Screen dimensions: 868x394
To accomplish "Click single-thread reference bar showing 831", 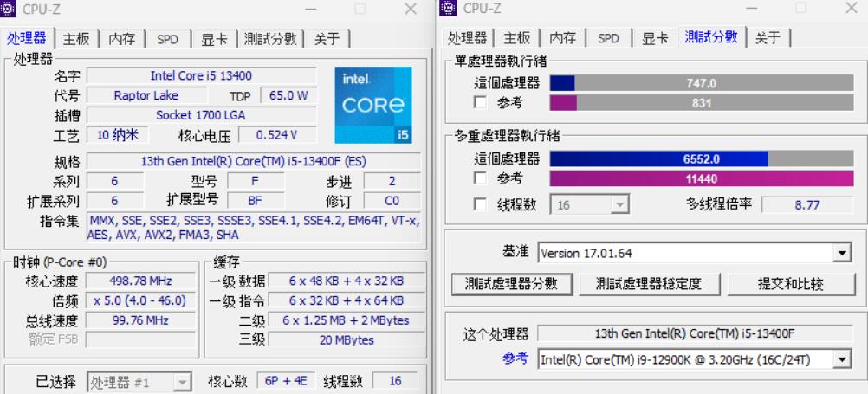I will coord(702,103).
